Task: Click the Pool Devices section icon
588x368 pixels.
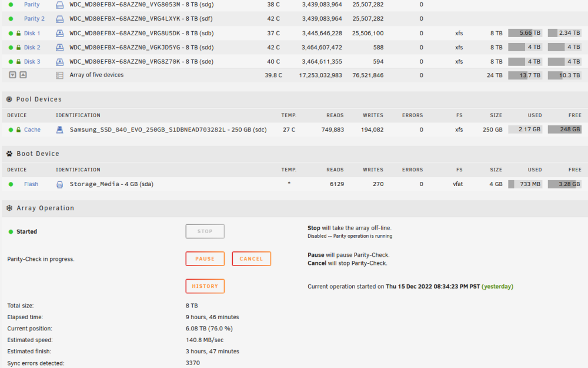Action: [9, 100]
